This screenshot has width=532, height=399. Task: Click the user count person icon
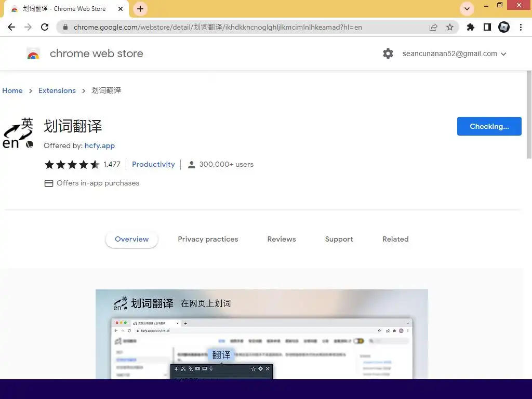pos(191,165)
